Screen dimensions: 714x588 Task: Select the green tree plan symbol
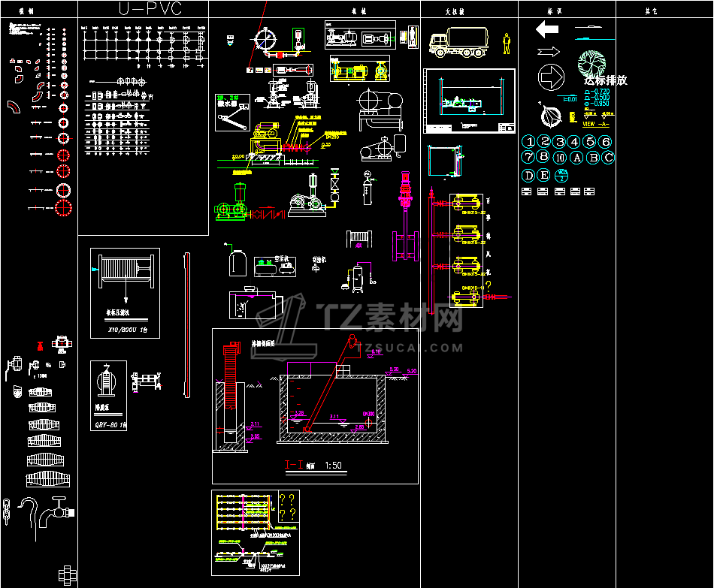pos(591,63)
